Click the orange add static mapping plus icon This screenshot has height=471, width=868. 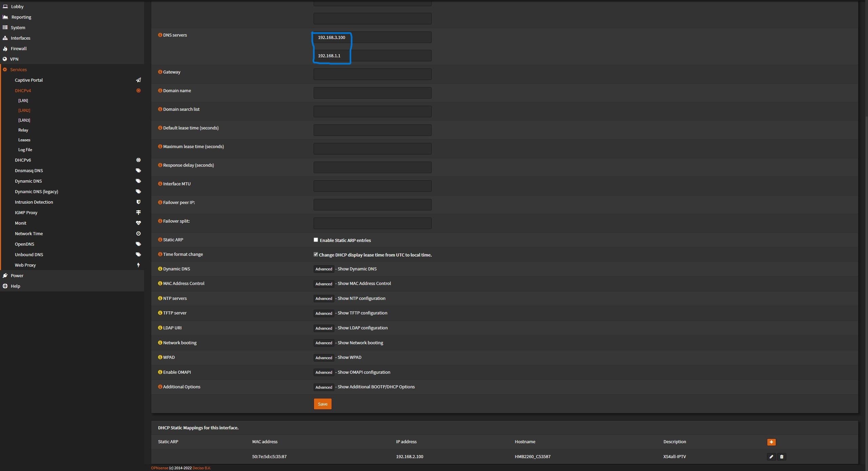click(x=771, y=442)
